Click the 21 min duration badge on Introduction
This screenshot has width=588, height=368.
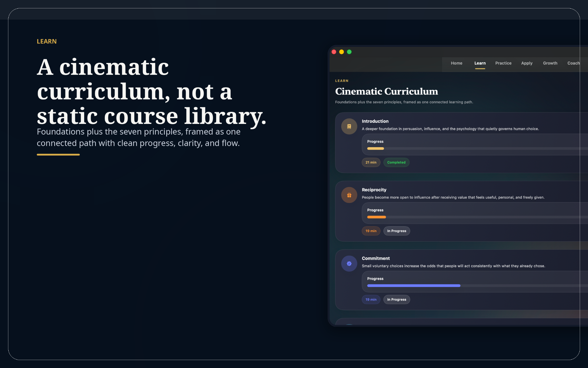click(x=371, y=162)
